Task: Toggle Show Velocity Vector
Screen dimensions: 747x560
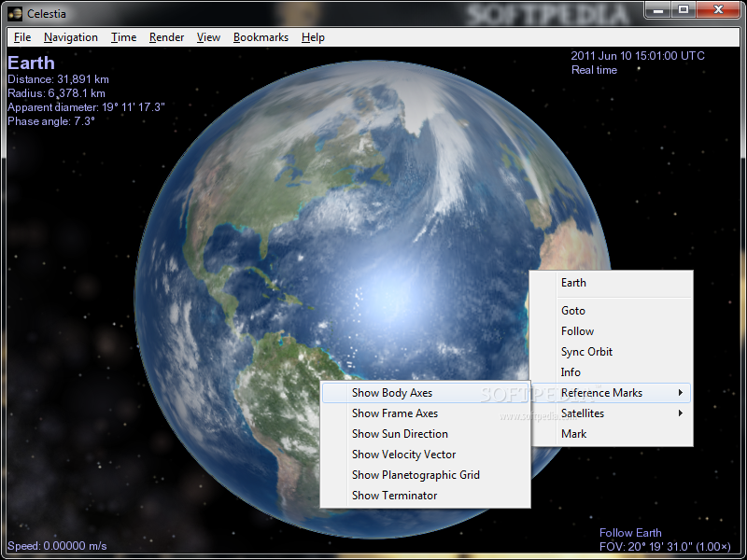Action: (x=426, y=455)
